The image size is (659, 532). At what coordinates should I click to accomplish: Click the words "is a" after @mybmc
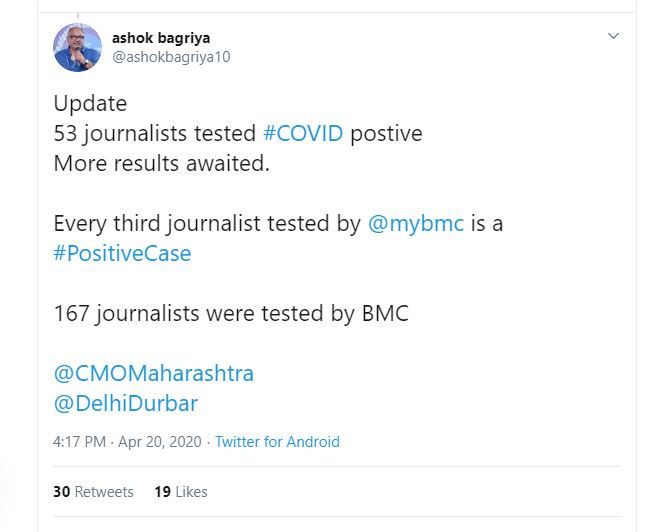pos(487,223)
